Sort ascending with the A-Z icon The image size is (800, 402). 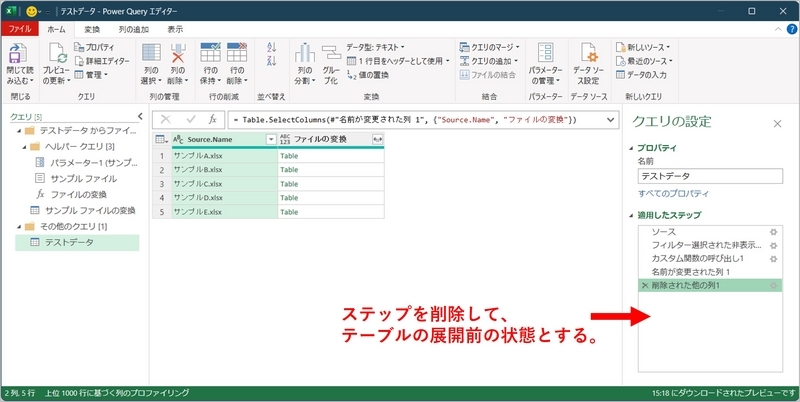(x=271, y=47)
